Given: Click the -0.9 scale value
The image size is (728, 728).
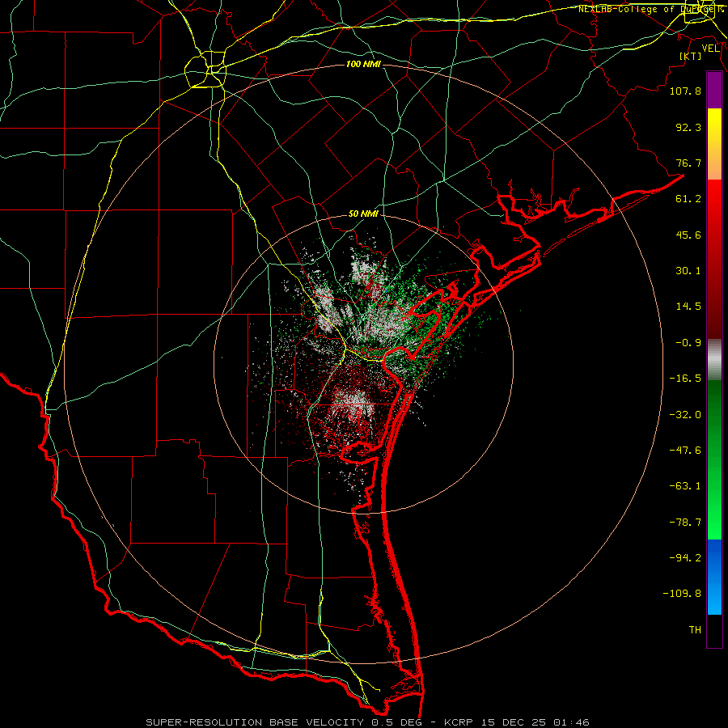Looking at the screenshot, I should click(688, 343).
